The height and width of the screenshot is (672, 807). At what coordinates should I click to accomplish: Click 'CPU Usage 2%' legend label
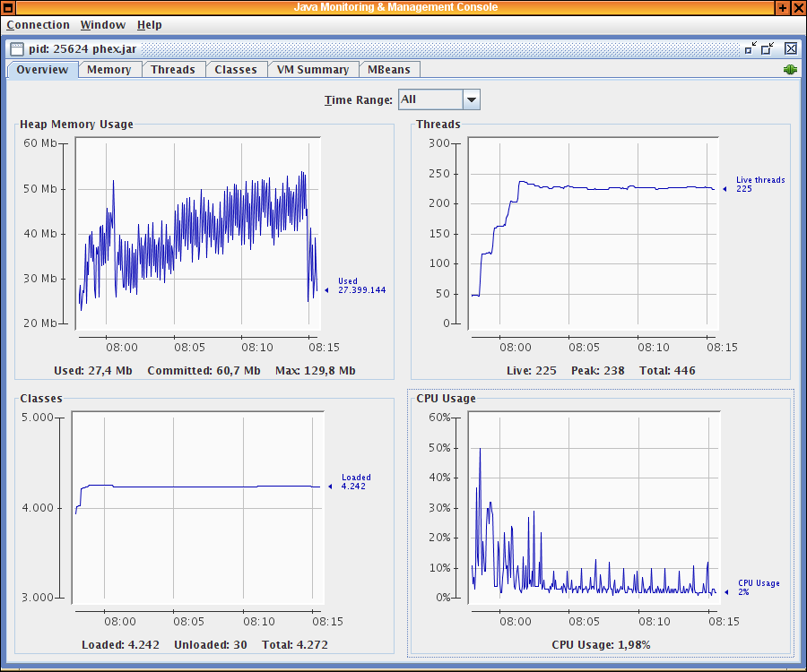coord(759,587)
